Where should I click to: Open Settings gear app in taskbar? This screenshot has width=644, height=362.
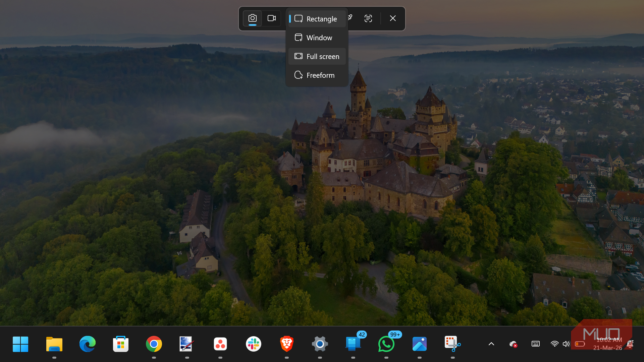[320, 344]
